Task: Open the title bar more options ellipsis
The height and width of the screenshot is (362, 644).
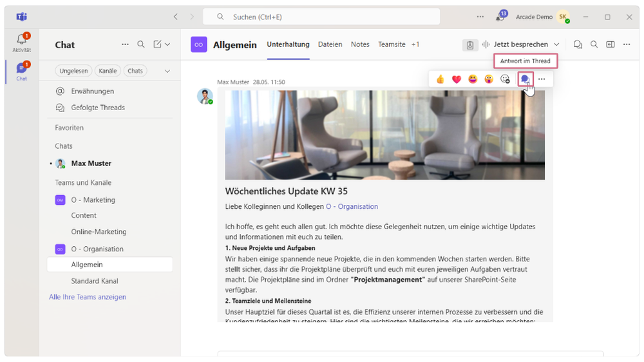Action: [x=480, y=17]
